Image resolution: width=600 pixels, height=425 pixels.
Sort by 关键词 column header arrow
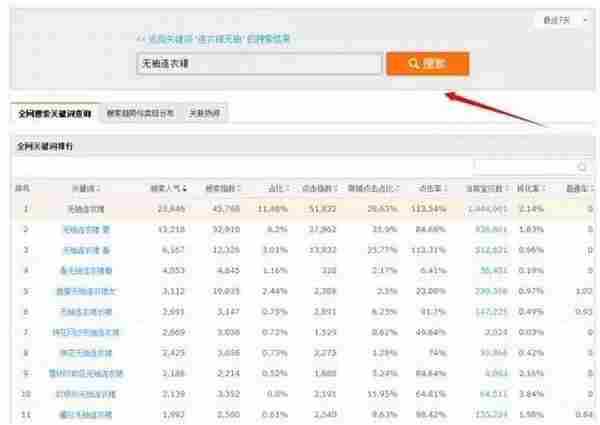(x=98, y=188)
